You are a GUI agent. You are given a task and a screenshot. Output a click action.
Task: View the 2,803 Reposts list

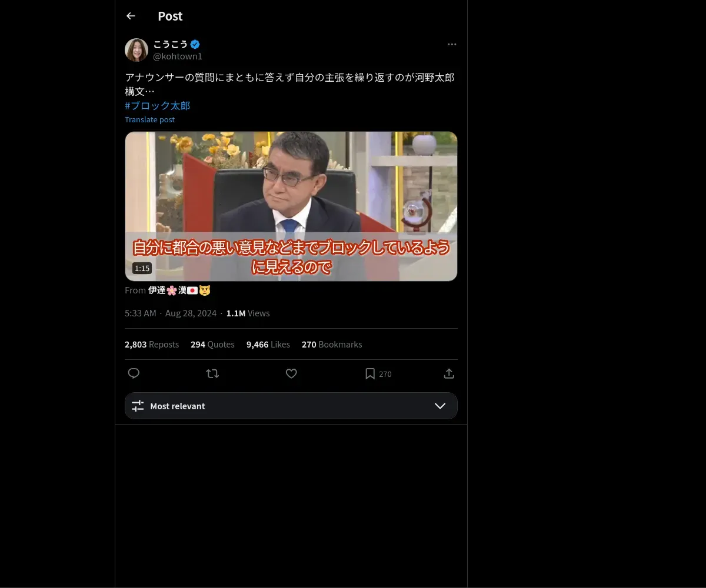point(152,345)
